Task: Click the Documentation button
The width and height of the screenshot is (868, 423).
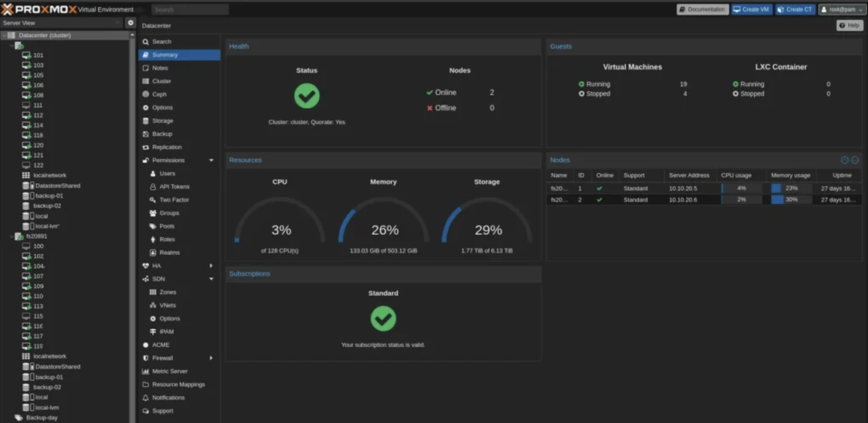Action: click(703, 9)
